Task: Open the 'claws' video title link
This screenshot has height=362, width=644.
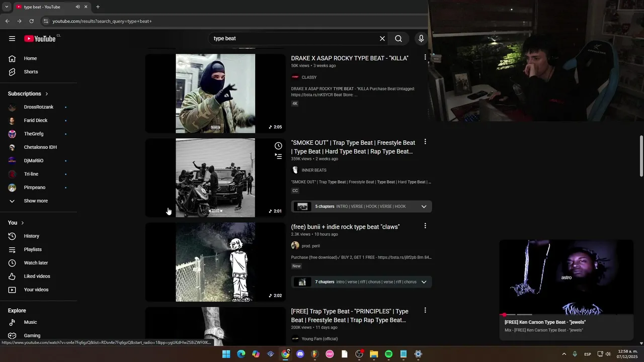Action: [345, 227]
